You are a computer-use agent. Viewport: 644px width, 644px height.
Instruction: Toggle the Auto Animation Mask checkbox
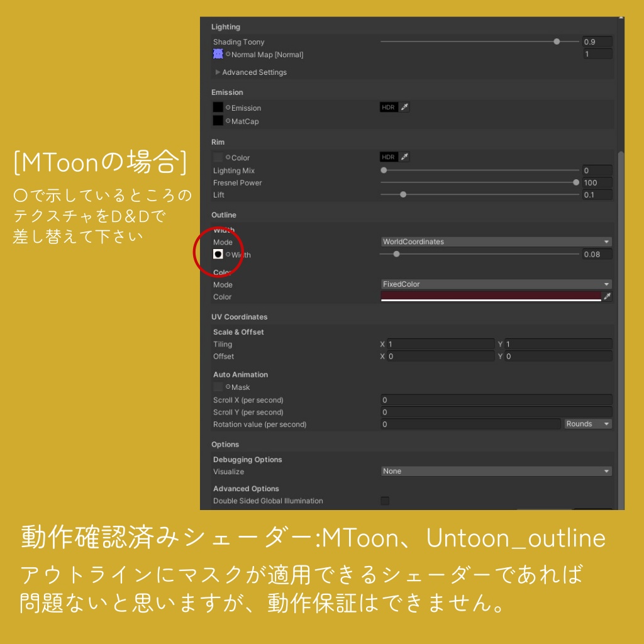217,387
